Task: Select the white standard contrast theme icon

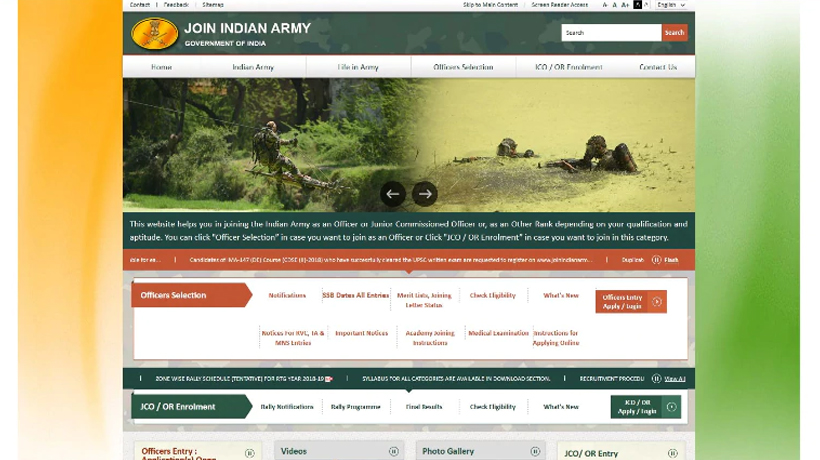Action: click(646, 5)
